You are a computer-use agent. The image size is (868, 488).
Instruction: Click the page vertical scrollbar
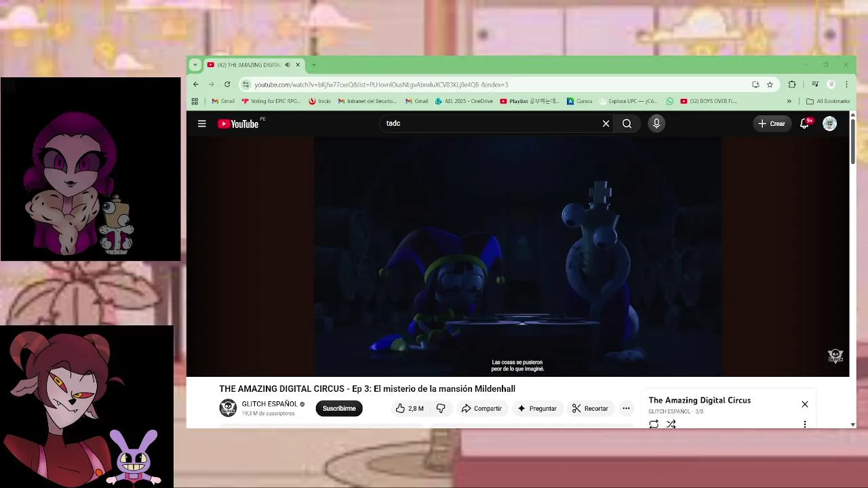(x=852, y=142)
